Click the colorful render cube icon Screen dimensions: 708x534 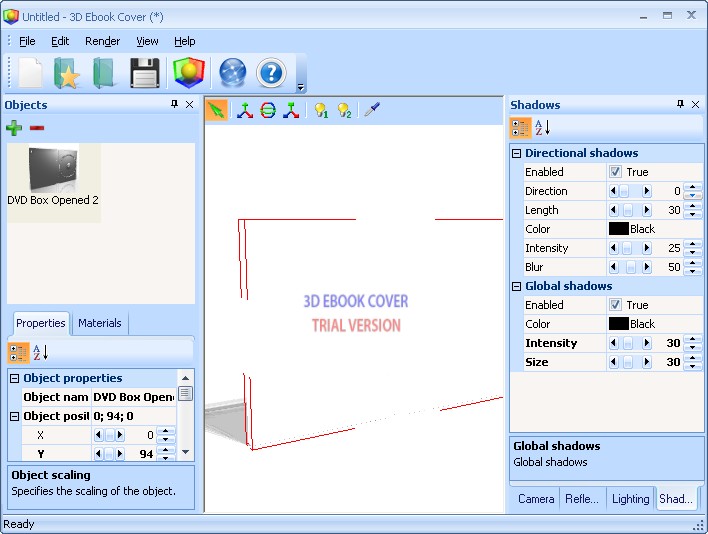point(189,73)
